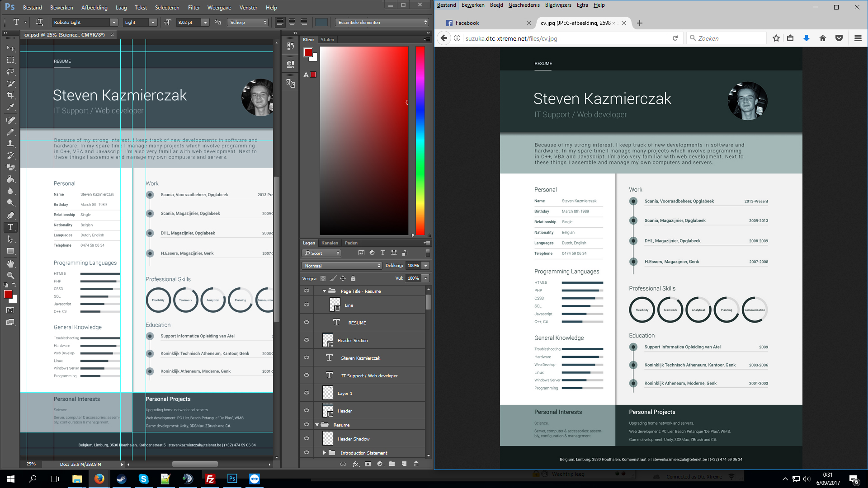
Task: Click the vertical hue spectrum slider
Action: coord(420,140)
